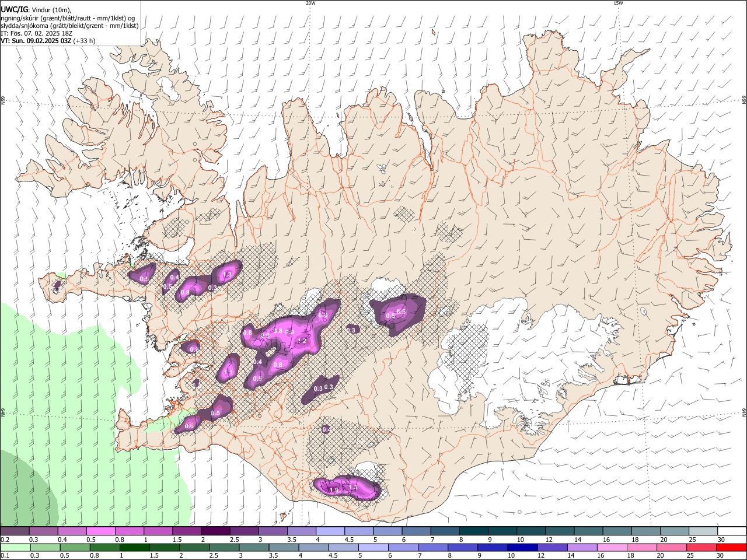The height and width of the screenshot is (560, 747).
Task: Pick the 7 medium blue swatch in the lower legend row
Action: point(433,548)
